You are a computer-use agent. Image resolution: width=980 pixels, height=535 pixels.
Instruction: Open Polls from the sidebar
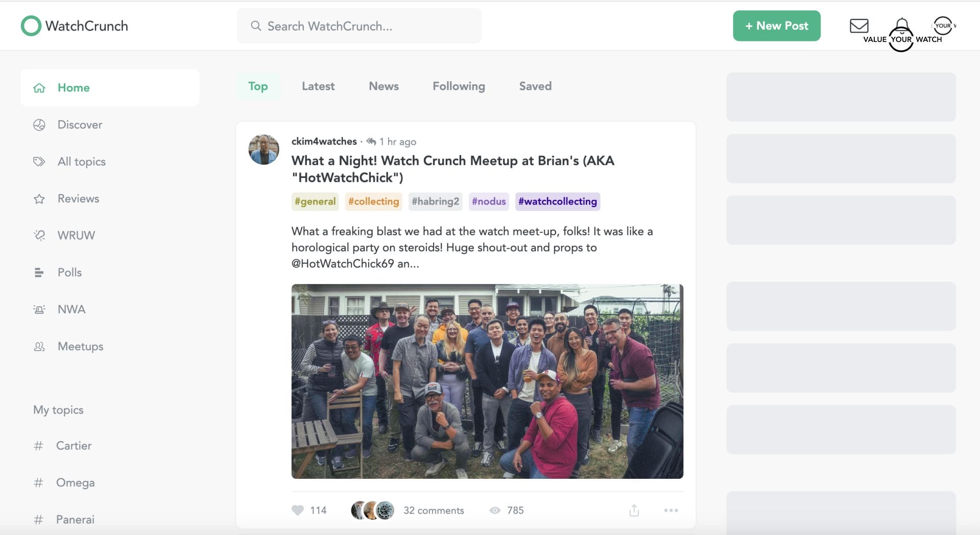[x=69, y=272]
